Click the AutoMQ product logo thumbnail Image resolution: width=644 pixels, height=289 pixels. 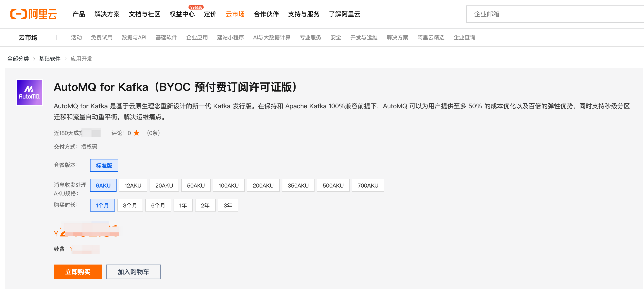[29, 92]
